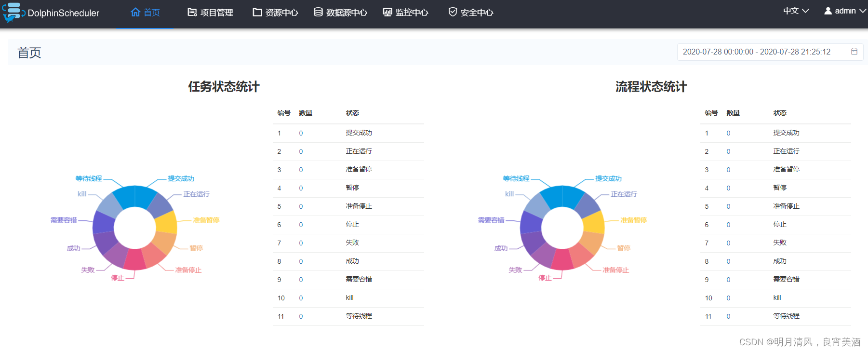
Task: Click kill label on process chart
Action: [x=509, y=194]
